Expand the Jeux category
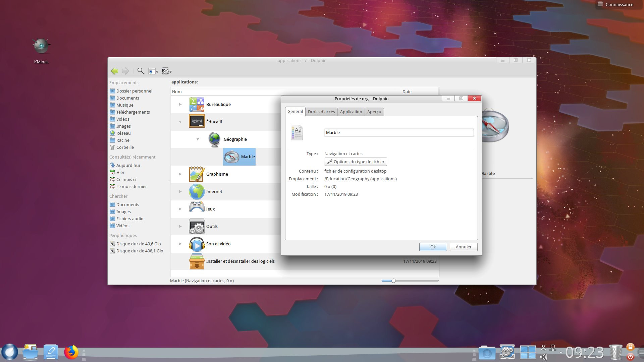This screenshot has width=644, height=362. [180, 209]
